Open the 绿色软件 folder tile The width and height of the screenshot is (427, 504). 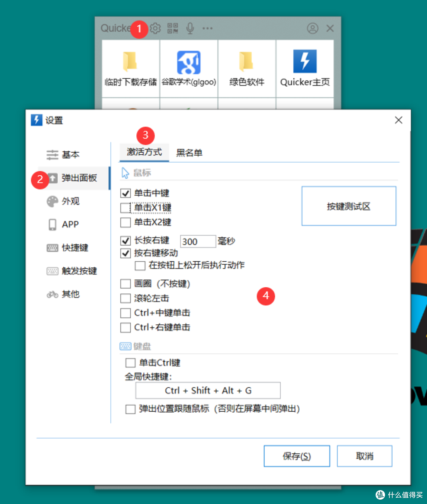tap(247, 68)
